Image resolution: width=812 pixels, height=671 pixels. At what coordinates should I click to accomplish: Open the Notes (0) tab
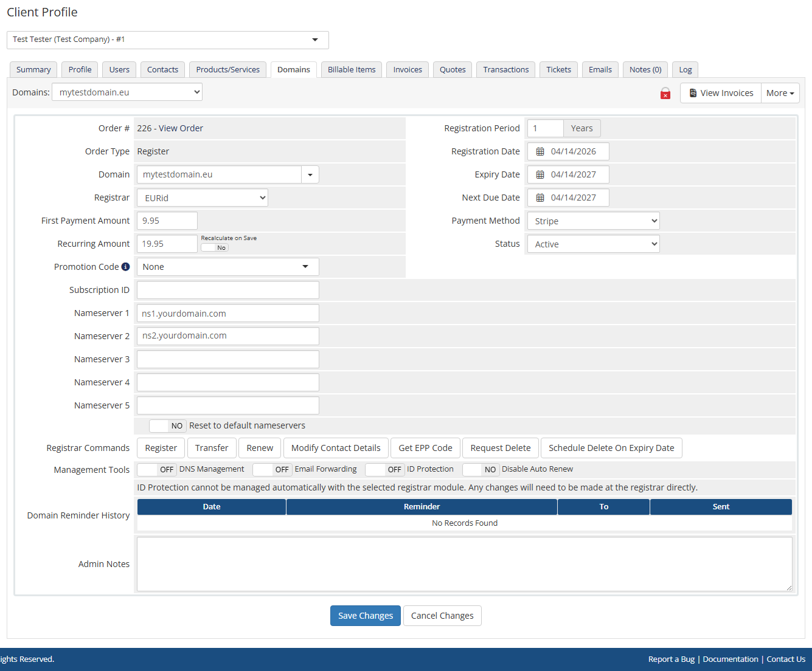click(645, 70)
